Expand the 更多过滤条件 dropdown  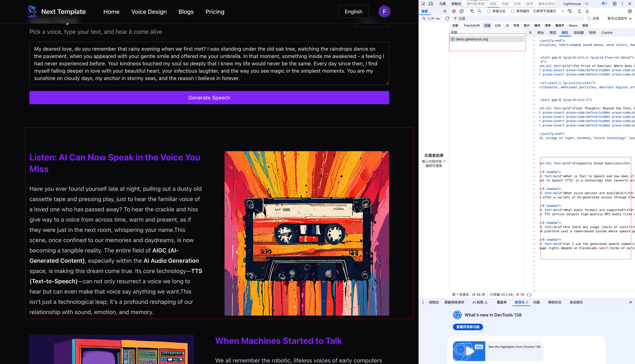coord(619,19)
